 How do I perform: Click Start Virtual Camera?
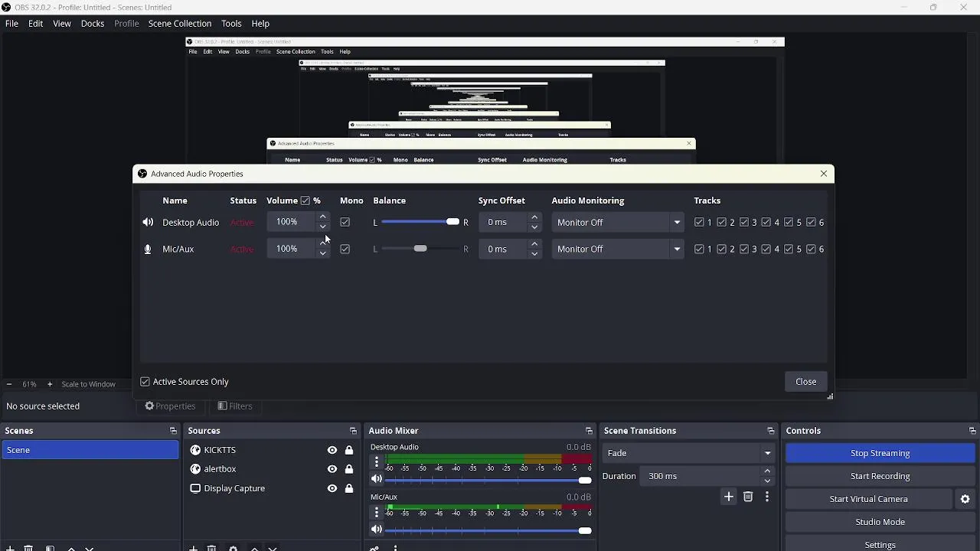pos(868,499)
